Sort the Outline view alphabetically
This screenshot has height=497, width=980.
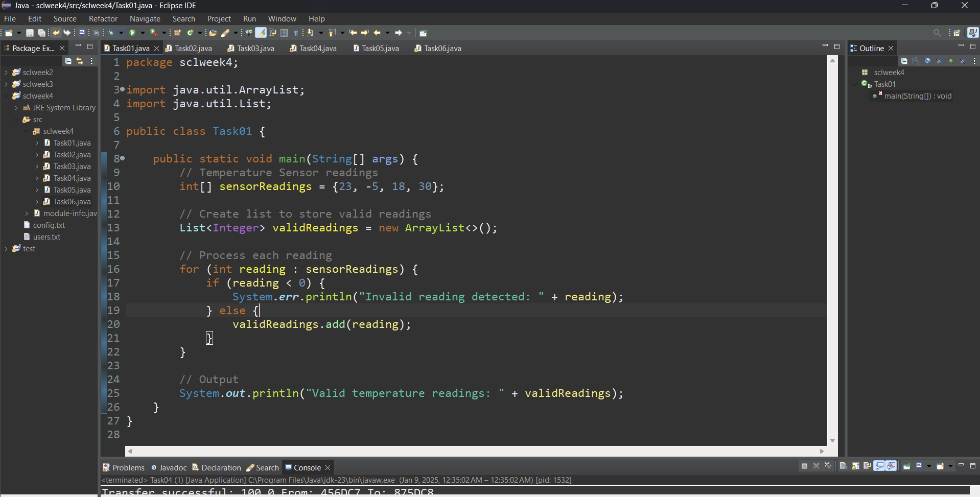tap(916, 61)
